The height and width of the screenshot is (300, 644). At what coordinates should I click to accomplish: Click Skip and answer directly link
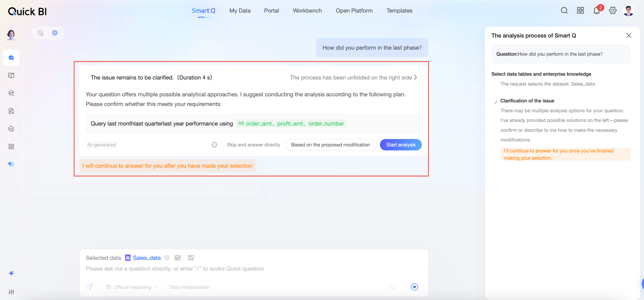[253, 145]
